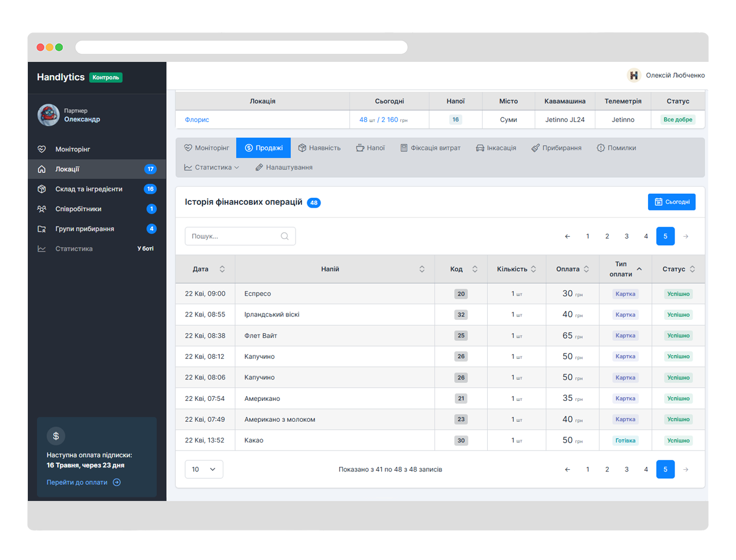Click bottom pagination left arrow
This screenshot has width=736, height=560.
click(568, 469)
